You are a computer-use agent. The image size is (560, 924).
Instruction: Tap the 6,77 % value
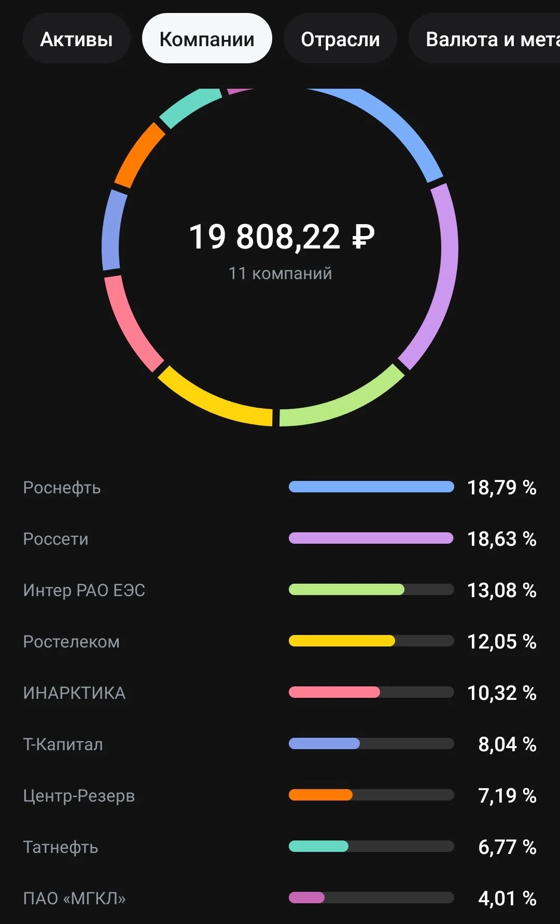(507, 847)
